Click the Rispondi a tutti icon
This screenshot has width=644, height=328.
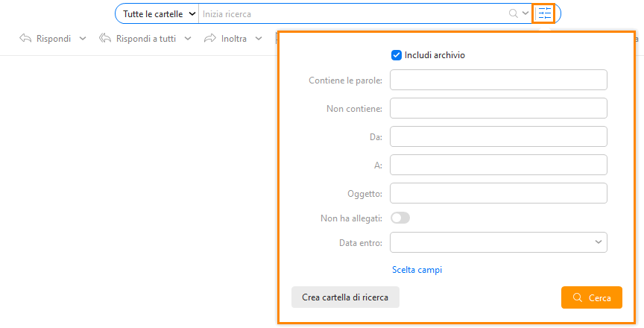pyautogui.click(x=105, y=39)
